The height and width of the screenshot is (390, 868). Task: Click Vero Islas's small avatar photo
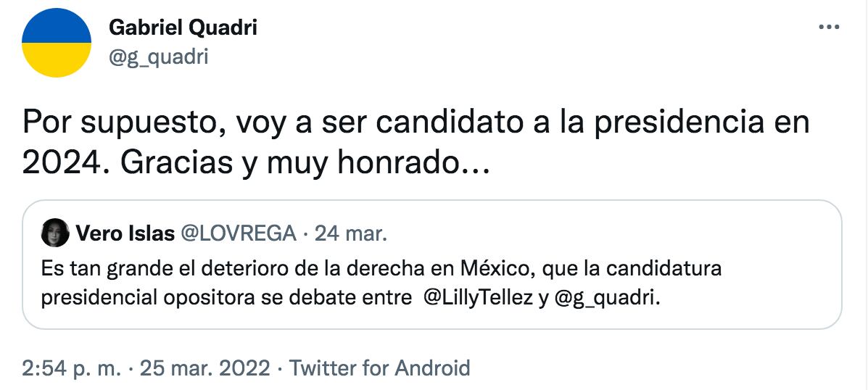pos(56,233)
